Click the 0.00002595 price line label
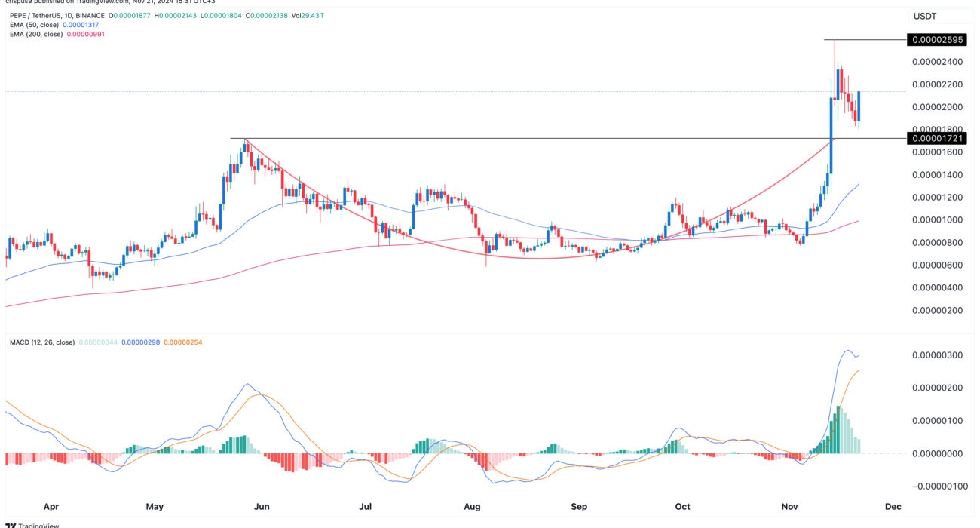The width and height of the screenshot is (980, 528). (x=936, y=39)
